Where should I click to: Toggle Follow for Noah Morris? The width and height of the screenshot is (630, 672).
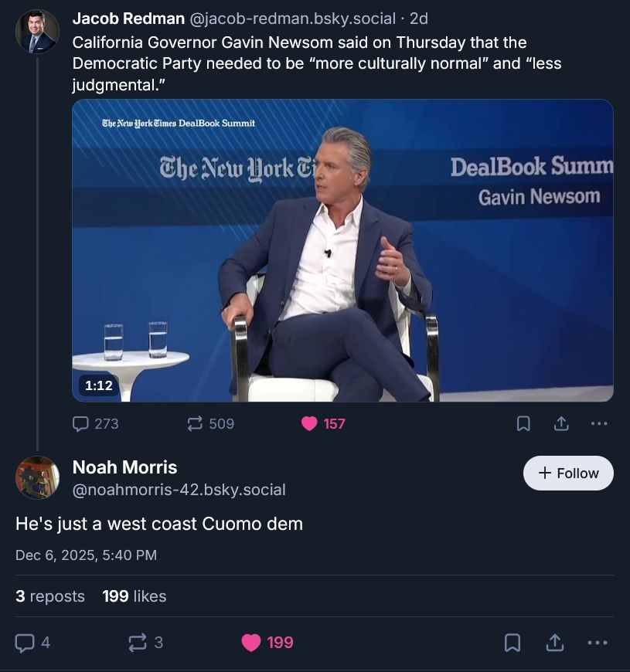click(x=568, y=473)
